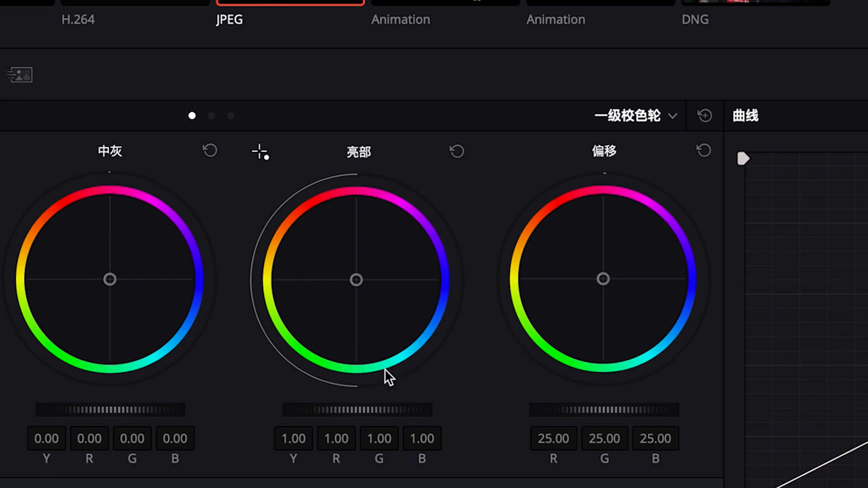This screenshot has height=488, width=868.
Task: Open the 曲线 curves panel
Action: (745, 116)
